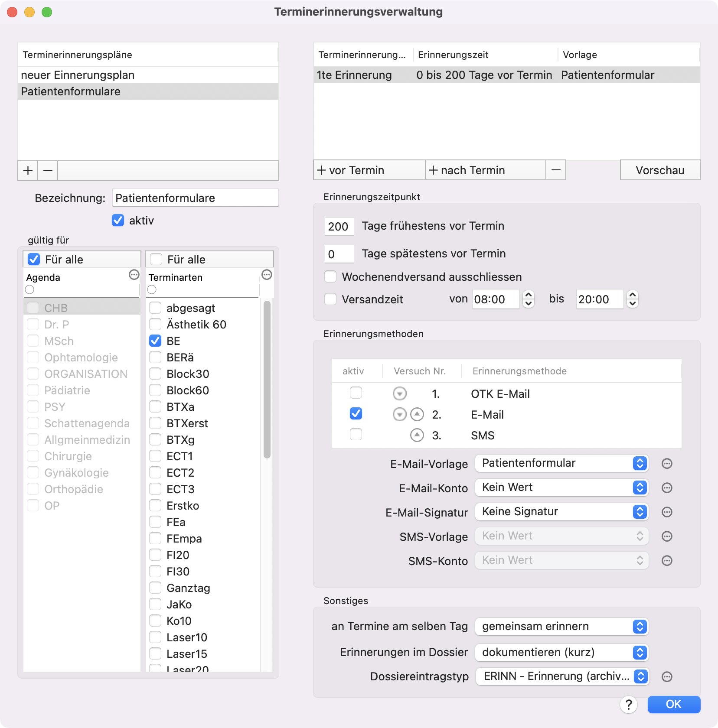Edit Tage spätestens vor Termin field
718x728 pixels.
tap(339, 254)
